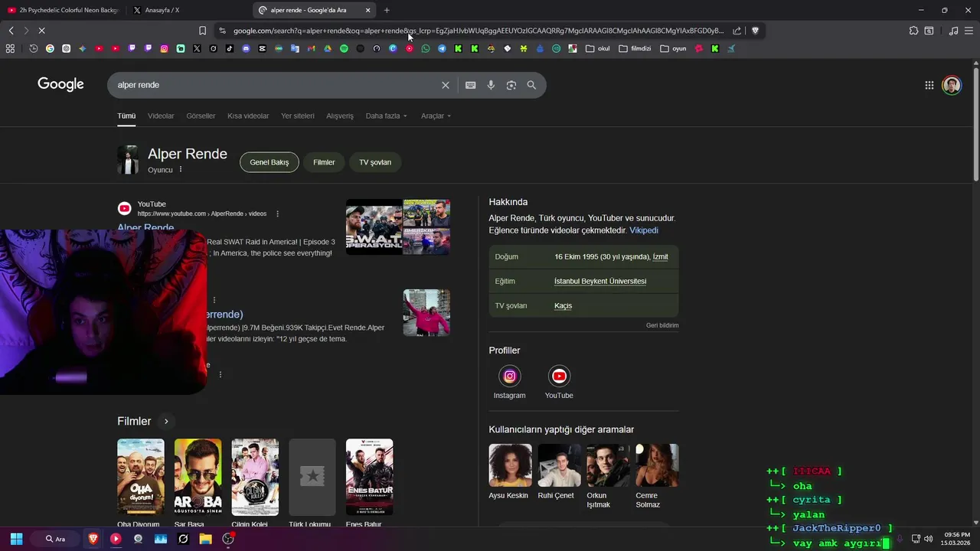Switch to Videolar results tab
Image resolution: width=980 pixels, height=551 pixels.
tap(161, 116)
